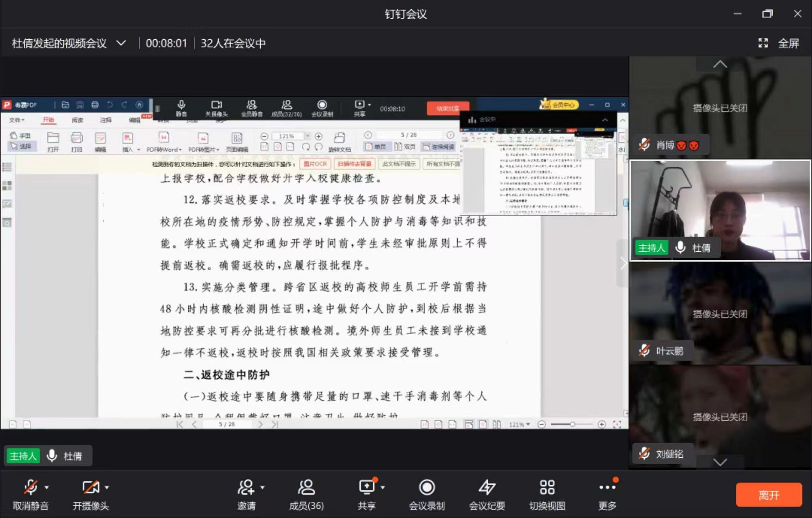Viewport: 812px width, 518px height.
Task: Leave the meeting with 离开 button
Action: click(x=769, y=495)
